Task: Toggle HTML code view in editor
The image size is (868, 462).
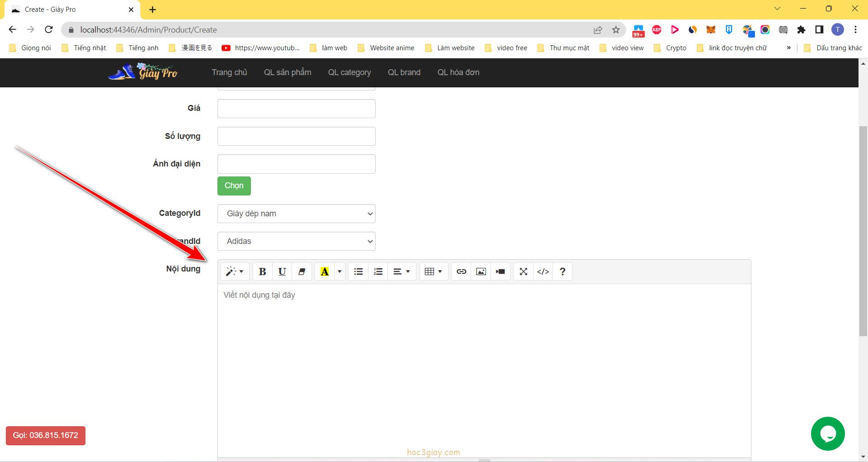Action: (x=543, y=271)
